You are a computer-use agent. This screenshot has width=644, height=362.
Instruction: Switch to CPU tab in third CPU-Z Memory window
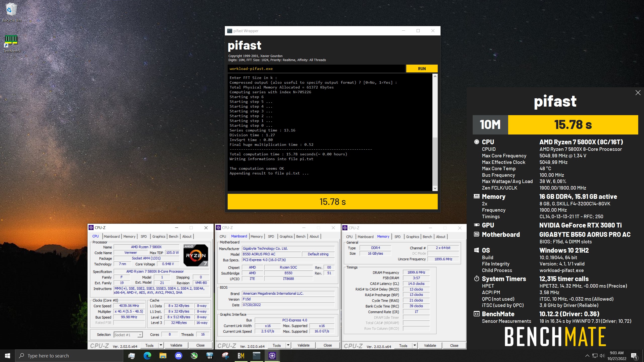click(x=349, y=237)
